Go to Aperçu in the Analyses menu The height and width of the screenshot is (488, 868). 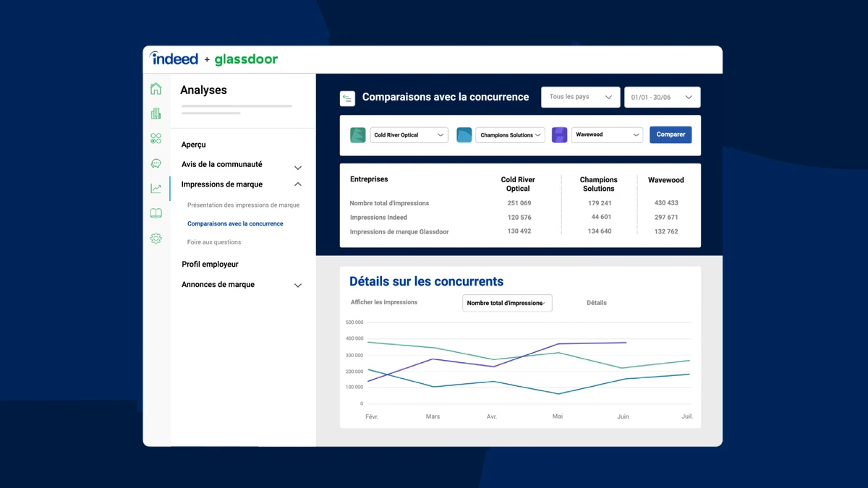coord(194,145)
